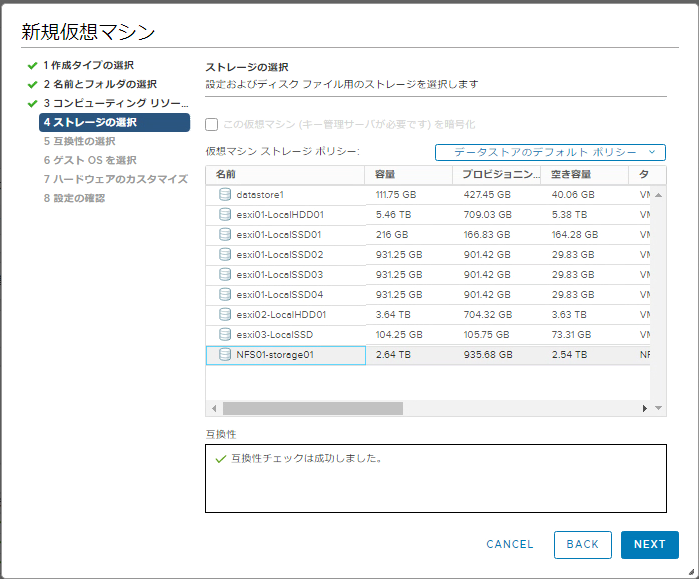This screenshot has height=579, width=699.
Task: Go to step 1 作成タイプの選択
Action: point(88,66)
